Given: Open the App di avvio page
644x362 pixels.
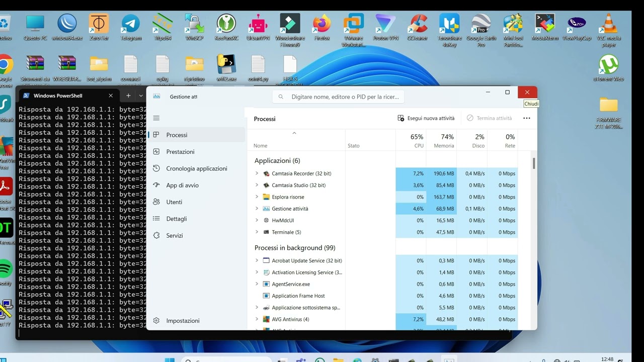Looking at the screenshot, I should (197, 185).
